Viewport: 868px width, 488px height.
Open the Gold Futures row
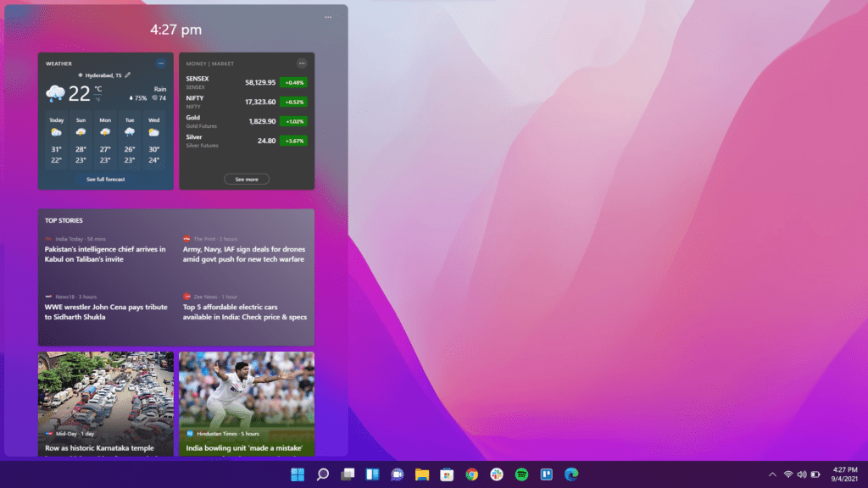(x=247, y=121)
